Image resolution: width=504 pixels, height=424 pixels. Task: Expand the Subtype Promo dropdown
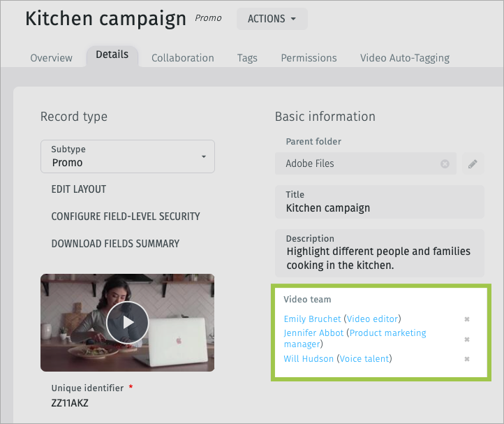pyautogui.click(x=128, y=156)
